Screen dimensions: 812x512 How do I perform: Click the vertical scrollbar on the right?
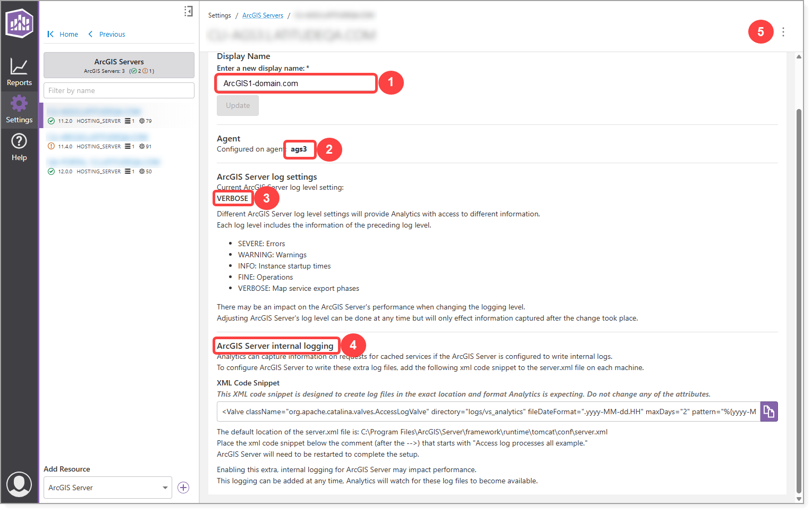[799, 266]
